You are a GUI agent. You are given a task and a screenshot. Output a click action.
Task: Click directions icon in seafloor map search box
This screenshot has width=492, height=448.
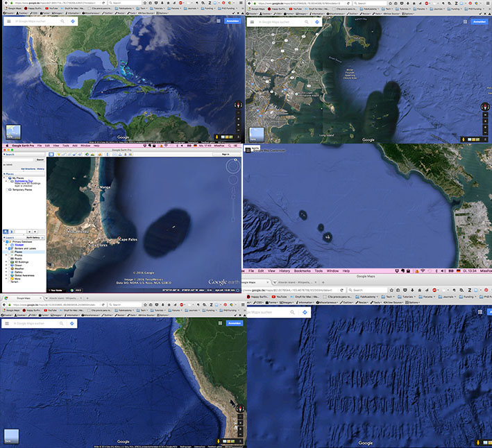point(305,312)
